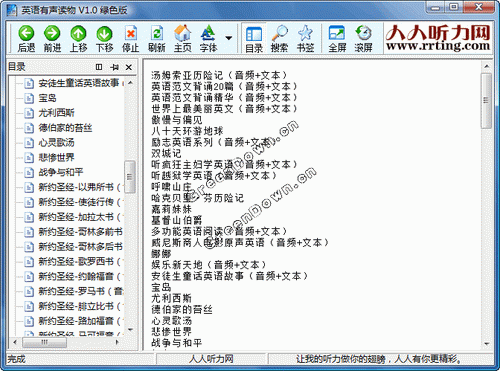Viewport: 500px width, 371px height.
Task: Select 战争与和平 in the contents tree
Action: (60, 172)
